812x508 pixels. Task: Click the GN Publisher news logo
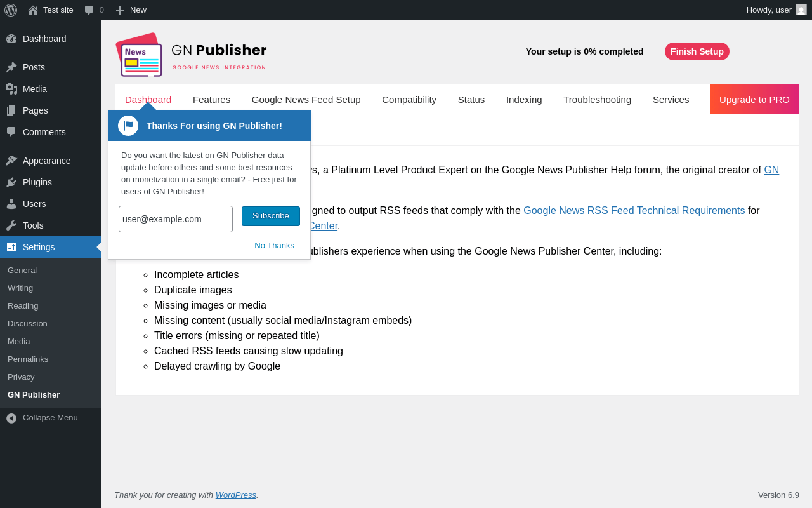pos(139,55)
